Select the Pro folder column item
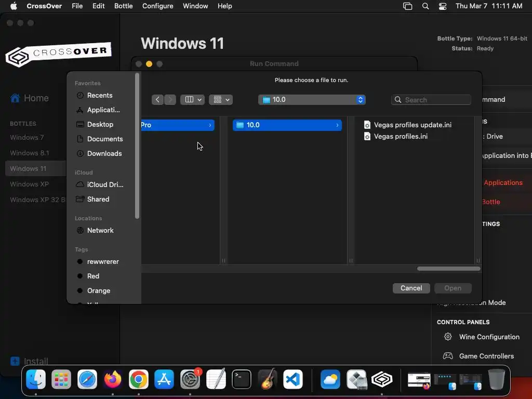532x399 pixels. (178, 125)
